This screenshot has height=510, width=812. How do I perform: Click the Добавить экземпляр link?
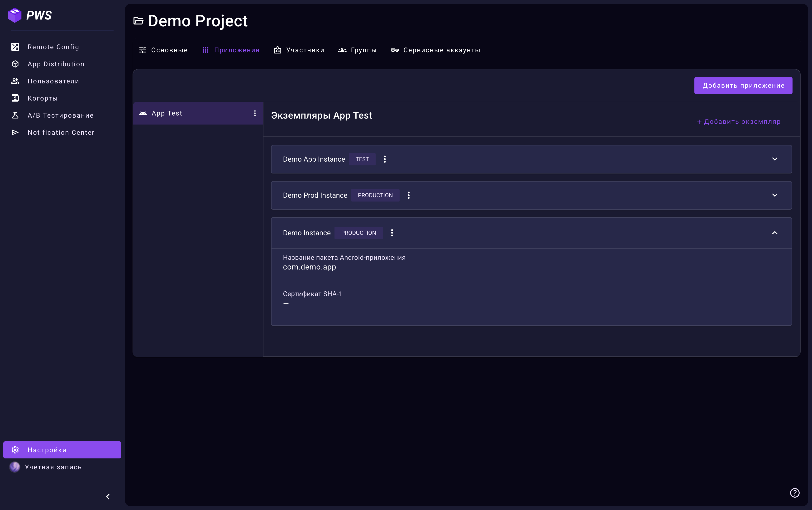click(738, 122)
